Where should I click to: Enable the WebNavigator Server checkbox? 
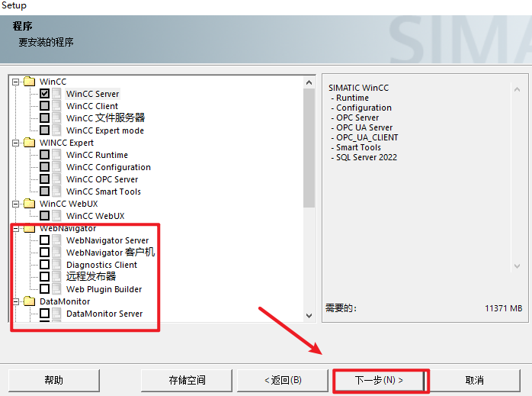45,240
